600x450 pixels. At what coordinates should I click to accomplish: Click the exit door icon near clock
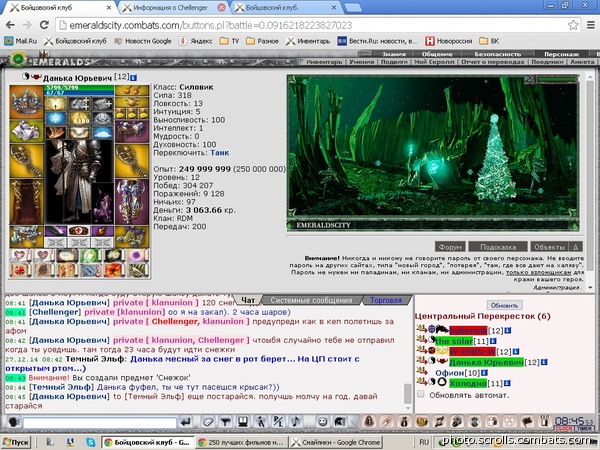pos(545,422)
